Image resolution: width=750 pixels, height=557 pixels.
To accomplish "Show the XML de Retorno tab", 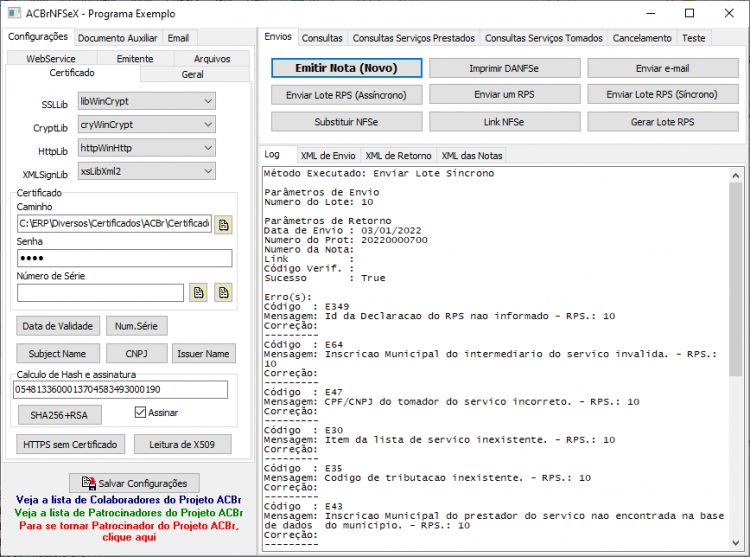I will click(398, 156).
